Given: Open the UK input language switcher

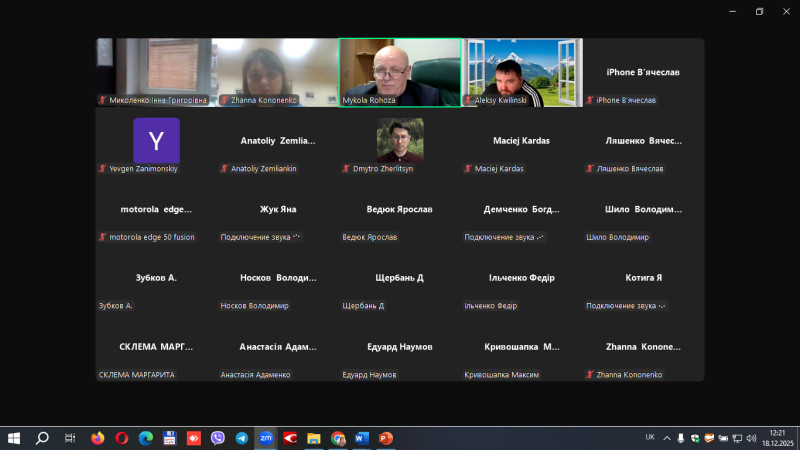Looking at the screenshot, I should 649,438.
